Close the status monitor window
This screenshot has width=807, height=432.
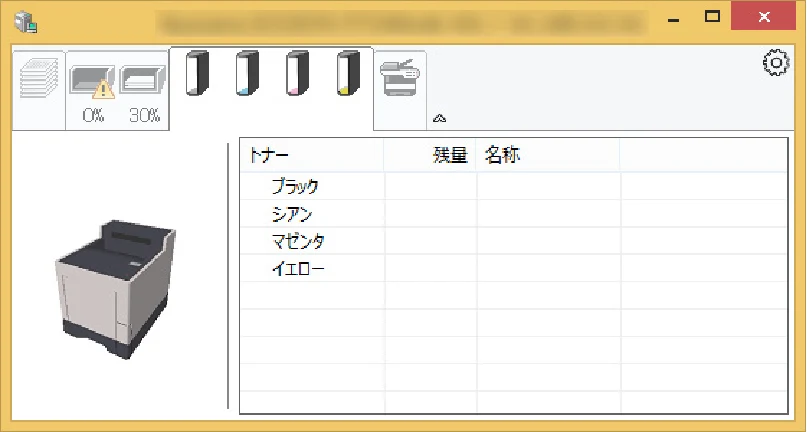(764, 16)
